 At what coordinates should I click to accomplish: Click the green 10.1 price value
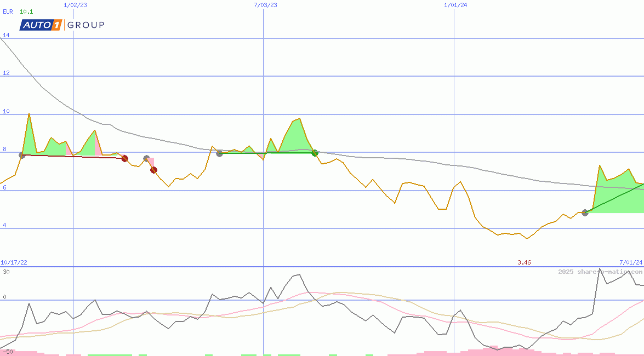tap(26, 12)
